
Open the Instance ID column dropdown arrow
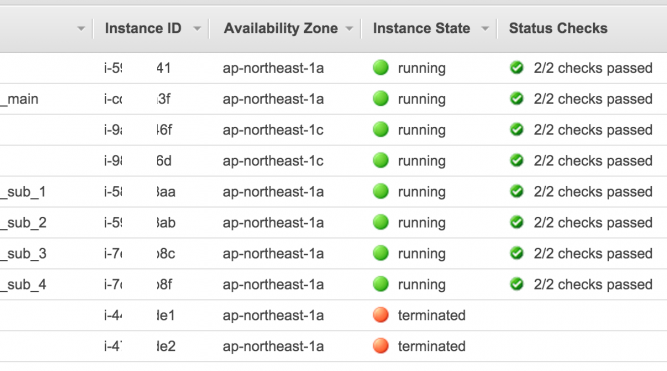pos(197,29)
